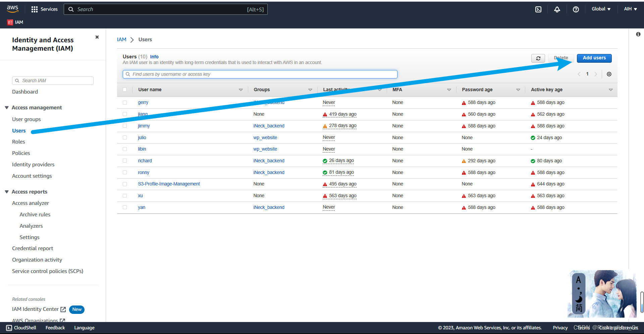Go to previous page of users

coord(579,74)
